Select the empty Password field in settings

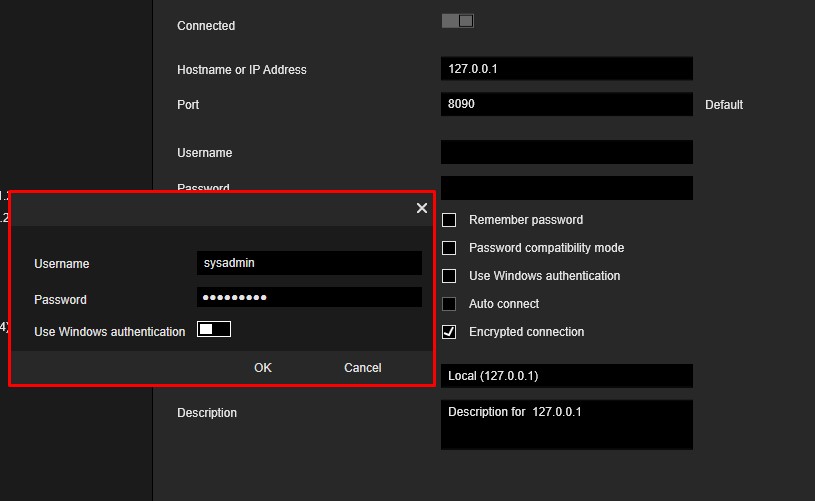[x=567, y=188]
